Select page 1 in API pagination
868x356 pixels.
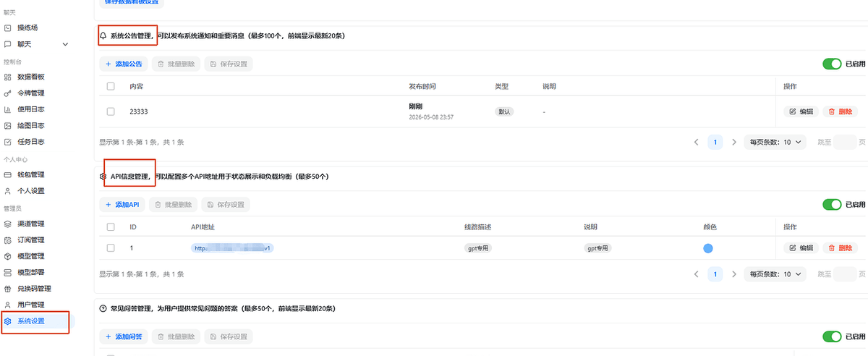[x=715, y=274]
